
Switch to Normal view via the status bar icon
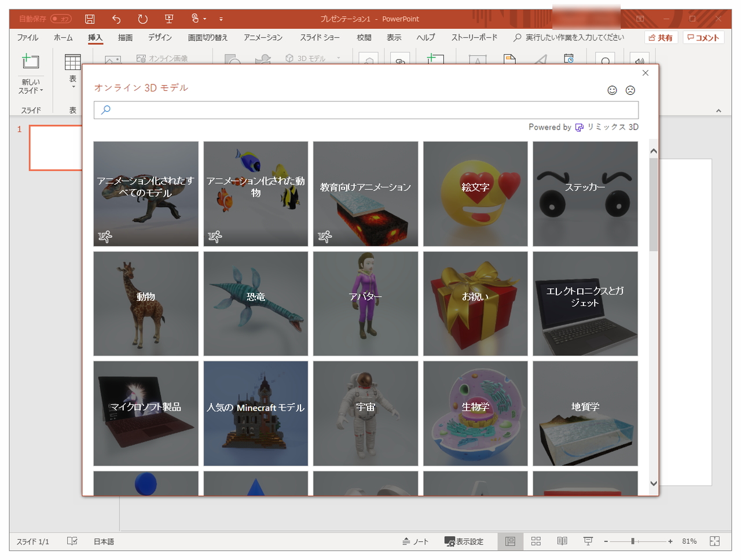(x=510, y=541)
